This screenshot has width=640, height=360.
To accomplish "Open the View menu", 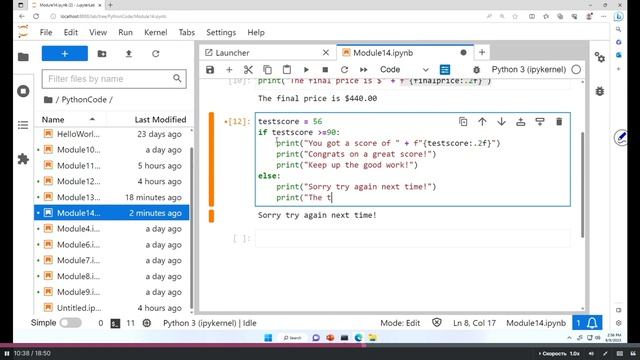I will click(98, 33).
